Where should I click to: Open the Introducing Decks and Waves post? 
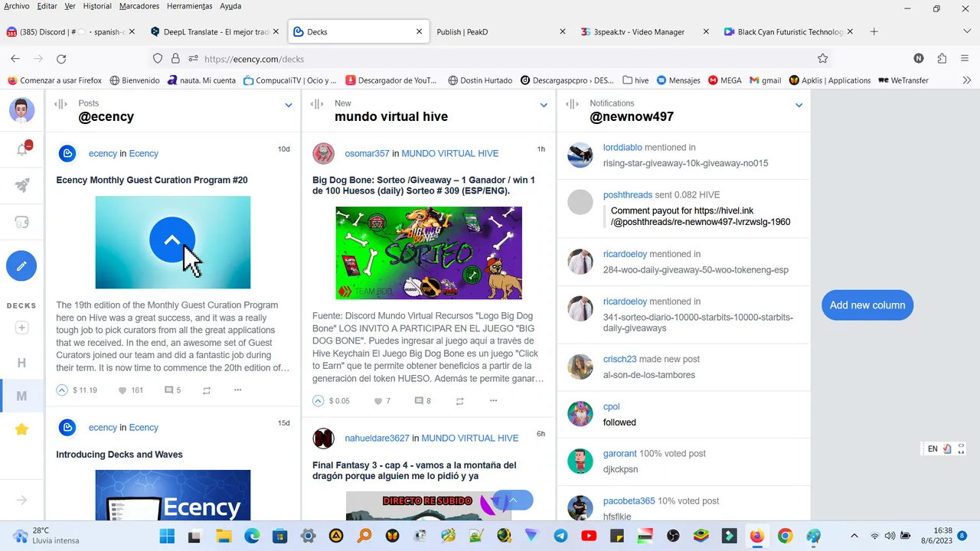tap(119, 455)
